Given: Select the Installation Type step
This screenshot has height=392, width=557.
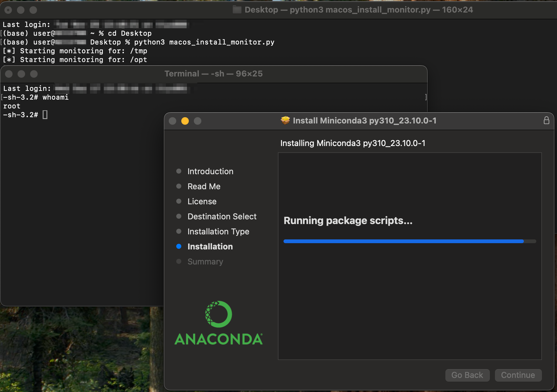Looking at the screenshot, I should click(x=218, y=232).
